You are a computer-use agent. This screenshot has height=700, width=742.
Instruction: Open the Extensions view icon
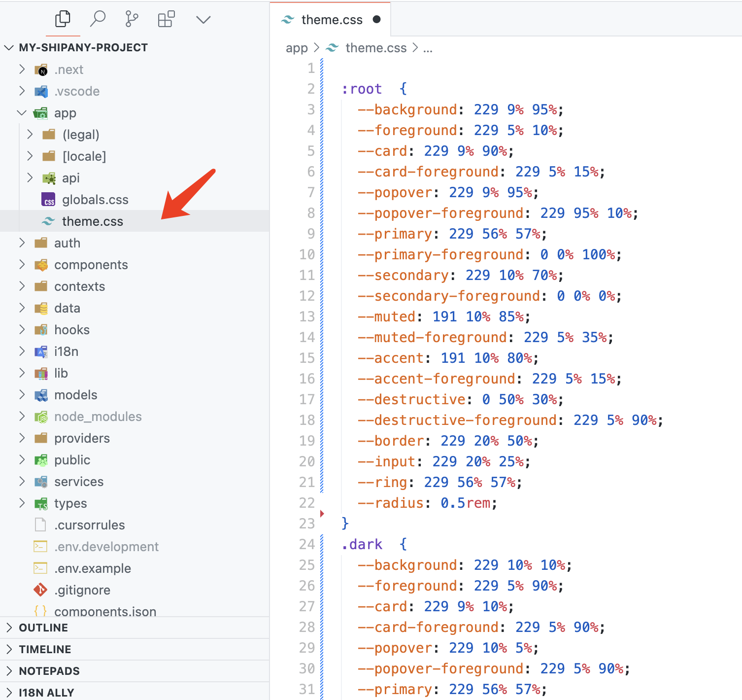point(166,19)
